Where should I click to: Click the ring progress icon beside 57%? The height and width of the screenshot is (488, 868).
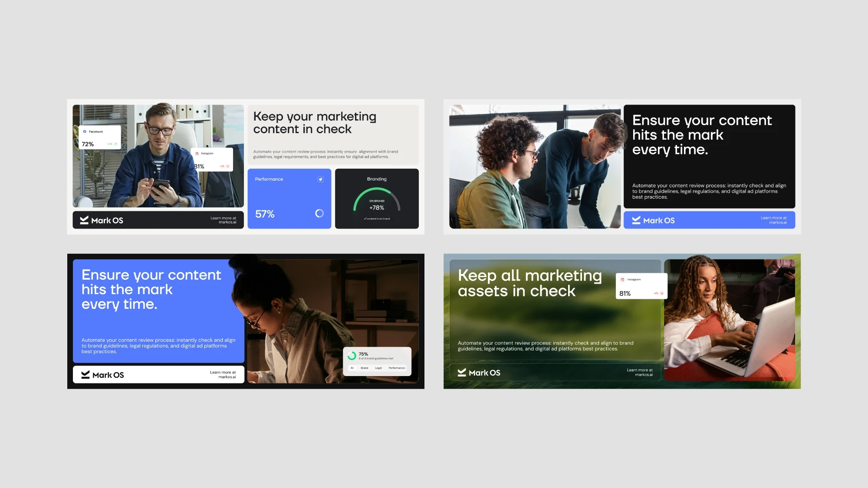point(319,213)
